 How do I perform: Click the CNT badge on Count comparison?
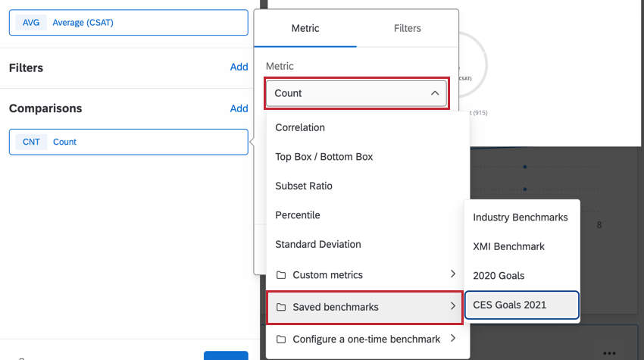[x=31, y=142]
